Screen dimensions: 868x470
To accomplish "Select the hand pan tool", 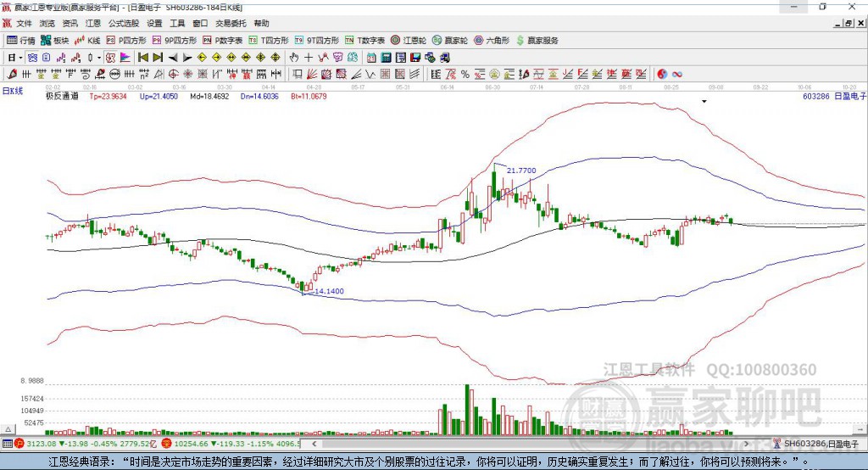I will tap(294, 58).
